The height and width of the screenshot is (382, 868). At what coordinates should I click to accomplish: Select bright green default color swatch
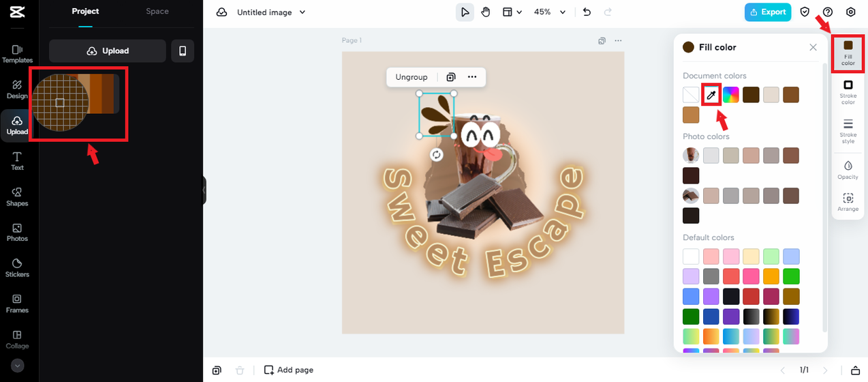(x=791, y=276)
